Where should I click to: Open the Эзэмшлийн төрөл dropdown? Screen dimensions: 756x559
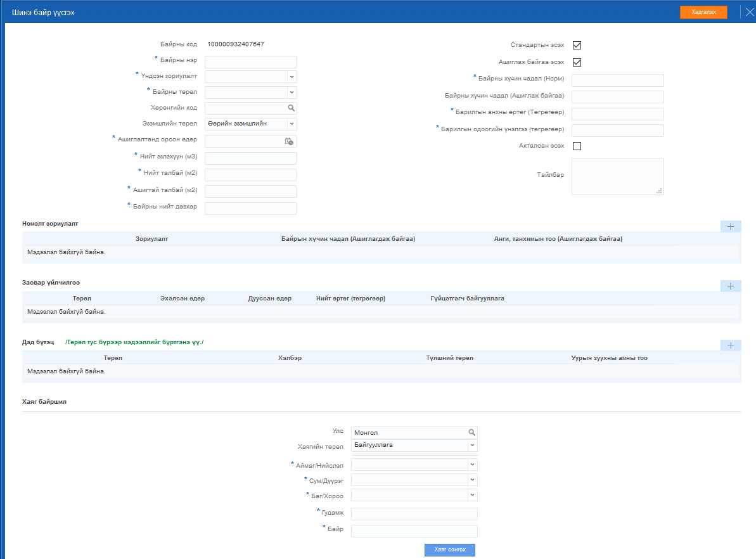pos(292,124)
